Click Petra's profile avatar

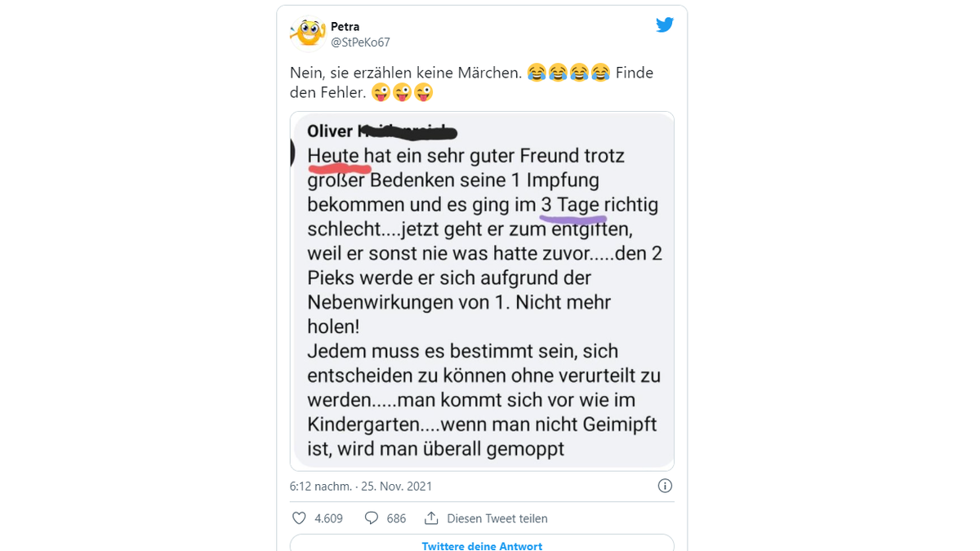pyautogui.click(x=307, y=33)
